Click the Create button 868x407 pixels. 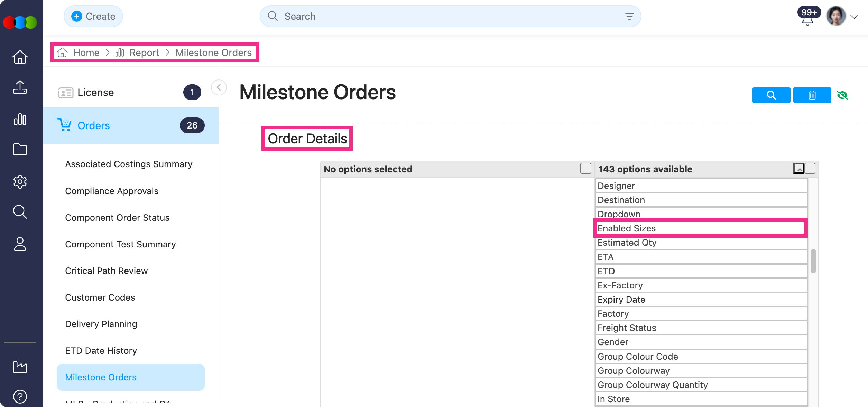(x=93, y=16)
